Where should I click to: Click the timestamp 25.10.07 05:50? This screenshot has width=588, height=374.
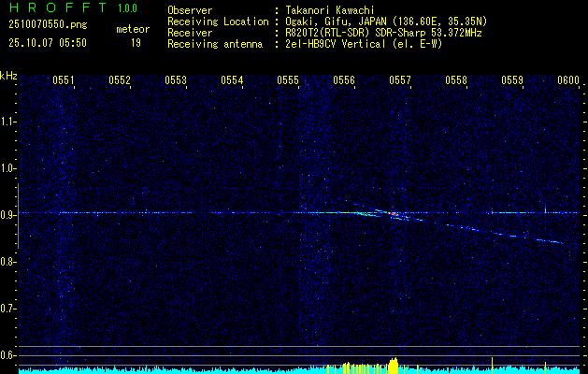(x=48, y=43)
